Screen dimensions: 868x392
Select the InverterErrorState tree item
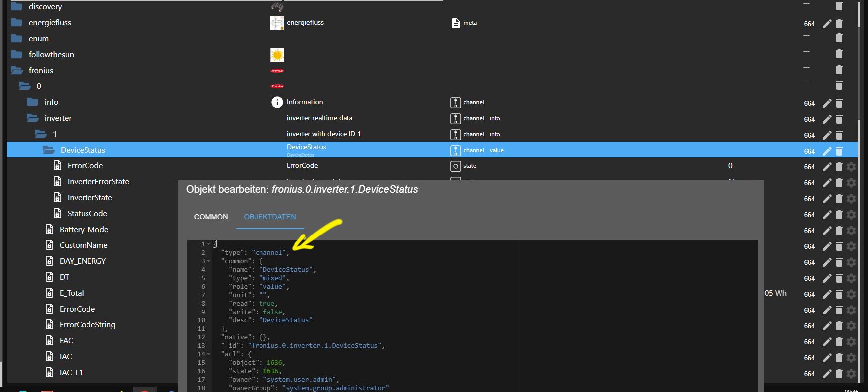[98, 181]
